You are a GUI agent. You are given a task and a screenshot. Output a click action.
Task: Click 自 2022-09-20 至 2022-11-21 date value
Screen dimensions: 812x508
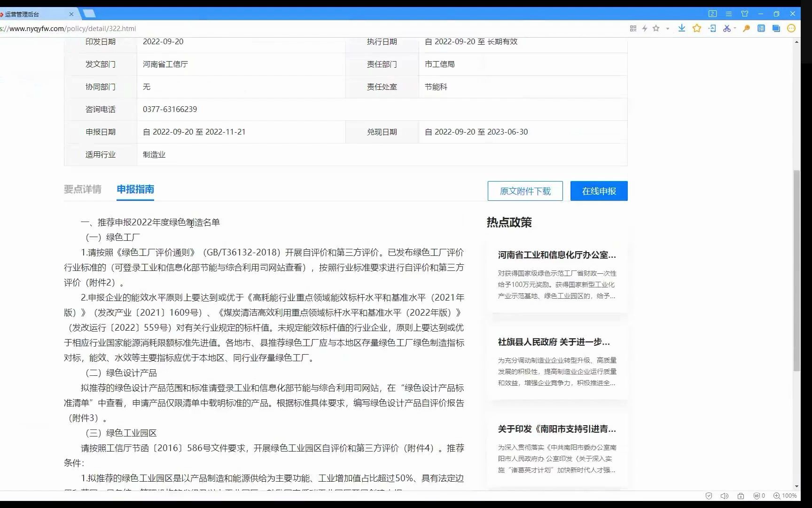click(x=194, y=132)
